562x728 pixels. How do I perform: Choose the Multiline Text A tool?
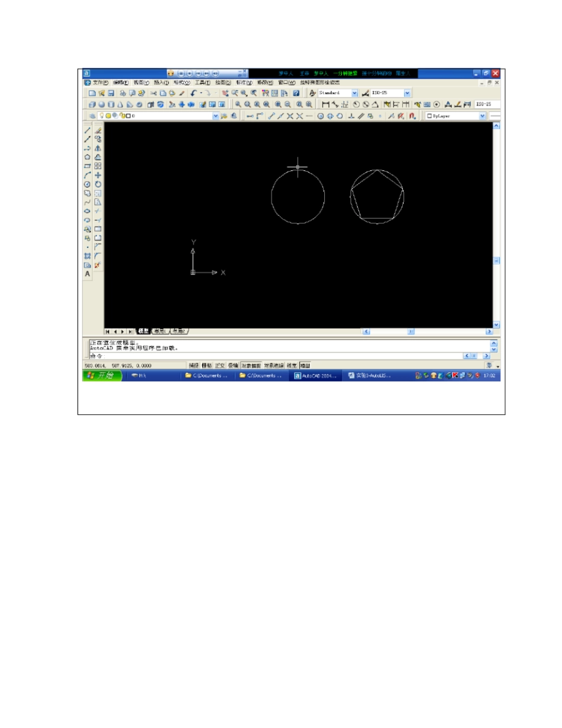(x=87, y=274)
